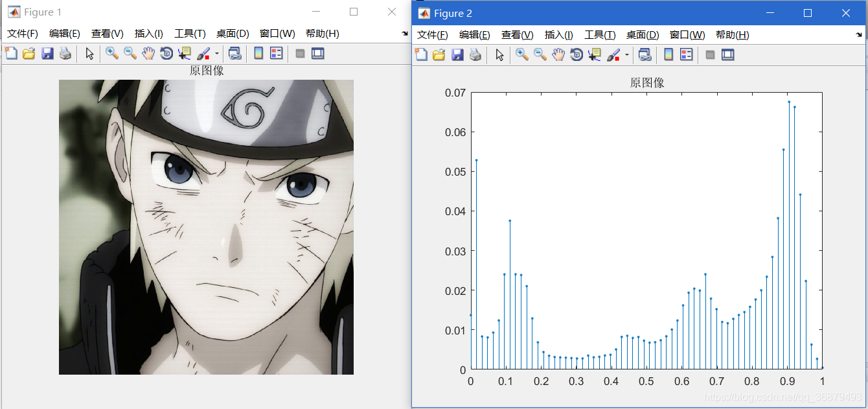
Task: Click 原图像 title above Figure 2 histogram
Action: coord(647,83)
